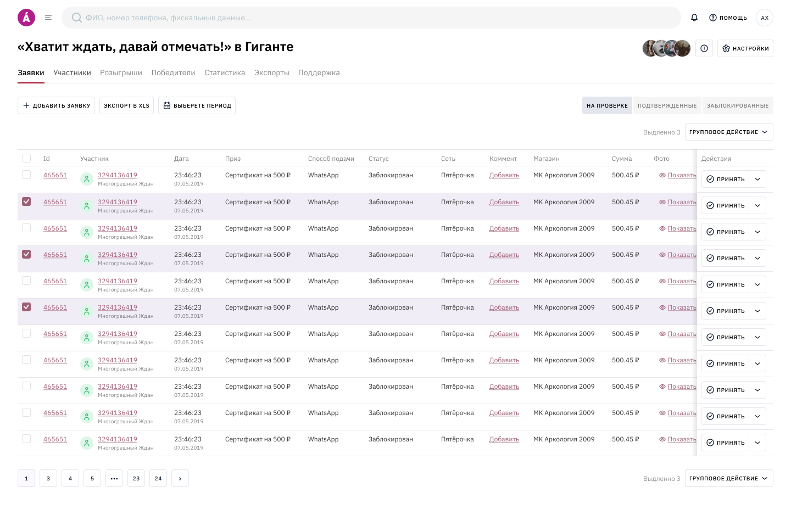Click the Экспорт в XLS button
Viewport: 791px width, 532px height.
point(126,105)
